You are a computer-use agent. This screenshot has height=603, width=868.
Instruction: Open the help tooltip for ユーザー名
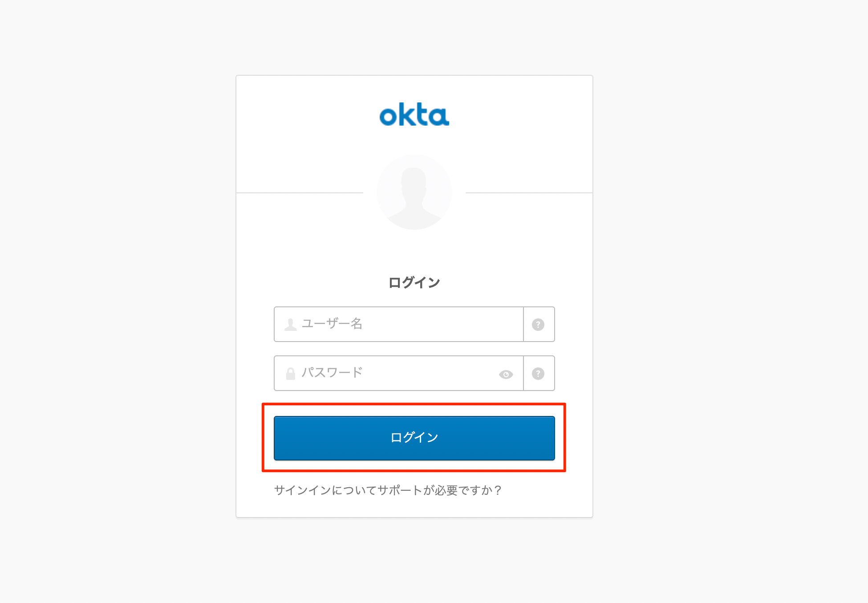[538, 324]
